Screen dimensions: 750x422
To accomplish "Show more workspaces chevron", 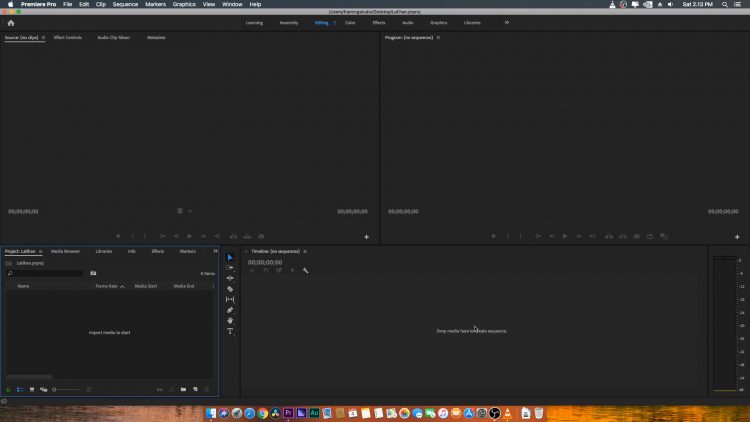I will tap(507, 22).
